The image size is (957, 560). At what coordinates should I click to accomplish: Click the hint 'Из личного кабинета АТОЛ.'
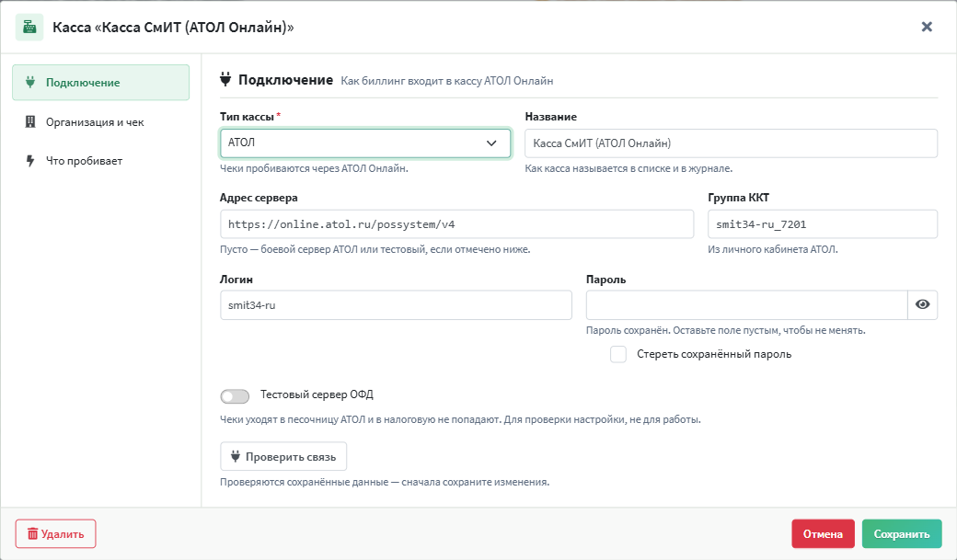tap(773, 249)
